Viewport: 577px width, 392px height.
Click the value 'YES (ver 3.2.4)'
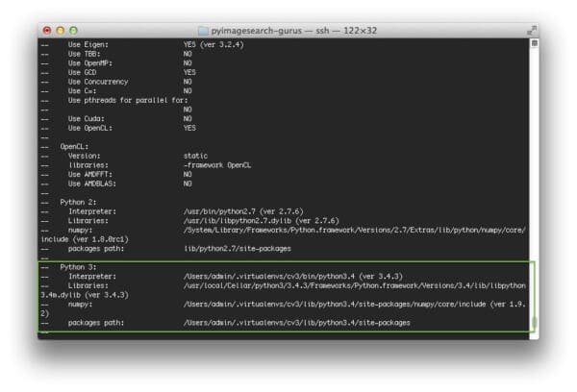tap(213, 45)
